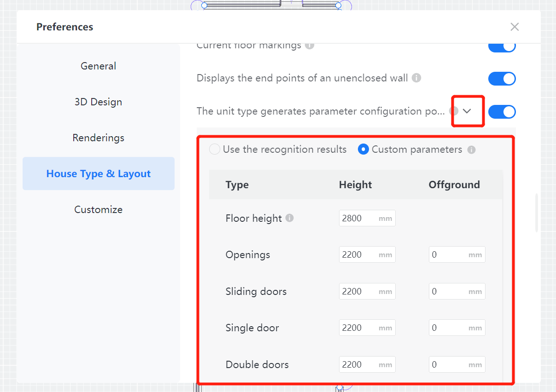Click the preferences panel vertical scrollbar
This screenshot has width=556, height=392.
(x=536, y=213)
